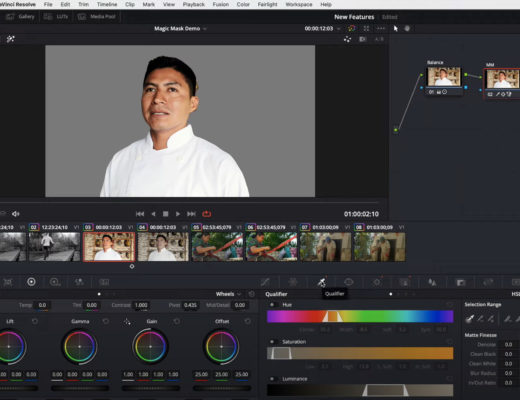The image size is (520, 400).
Task: Click the auto balance icon beside Gain
Action: (127, 322)
